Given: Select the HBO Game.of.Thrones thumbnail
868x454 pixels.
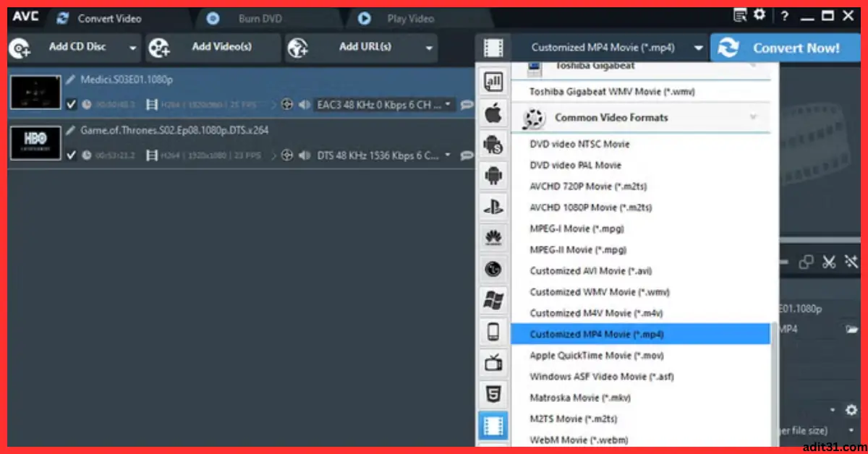Looking at the screenshot, I should pos(35,142).
